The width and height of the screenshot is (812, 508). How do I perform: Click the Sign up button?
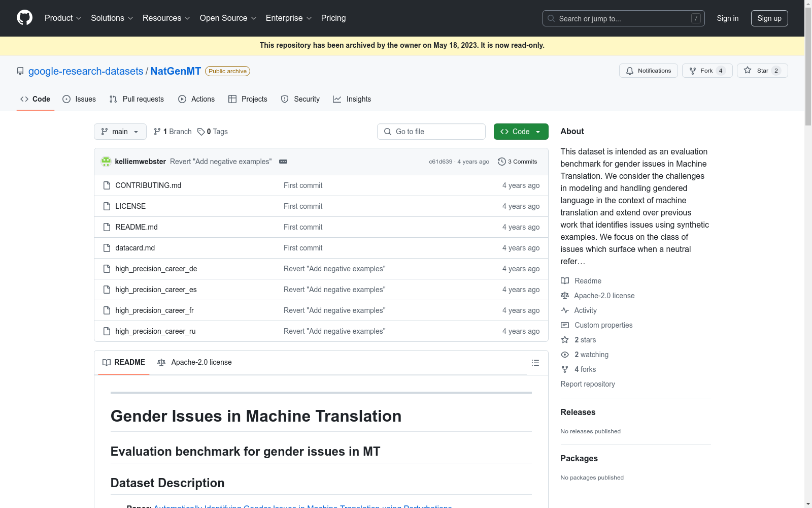click(769, 18)
